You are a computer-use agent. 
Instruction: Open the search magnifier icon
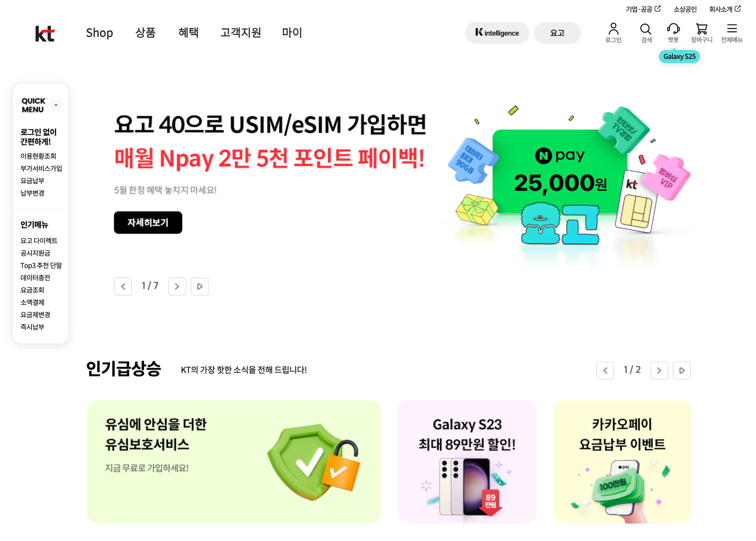tap(646, 29)
